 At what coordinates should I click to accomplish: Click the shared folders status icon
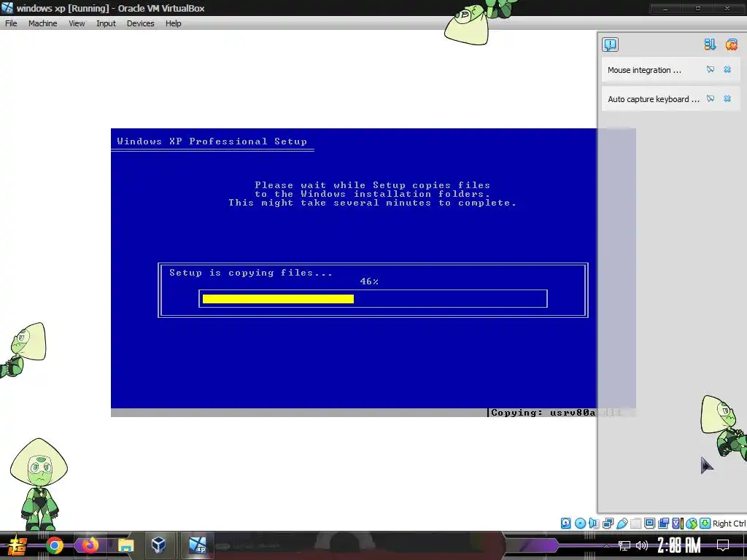pyautogui.click(x=635, y=524)
